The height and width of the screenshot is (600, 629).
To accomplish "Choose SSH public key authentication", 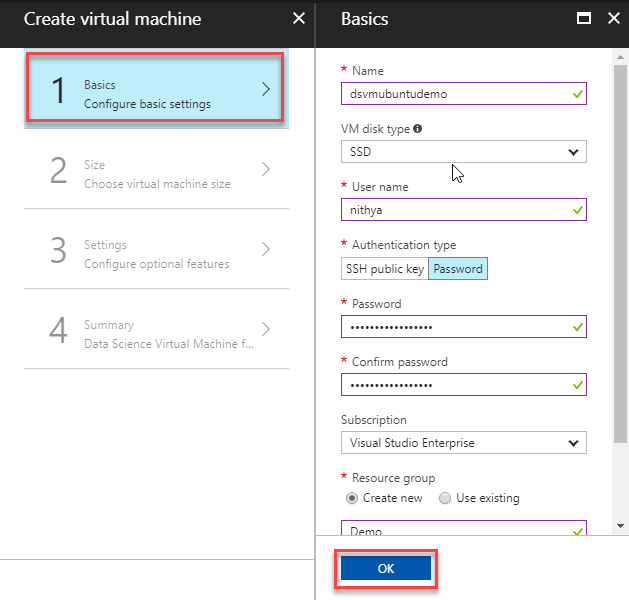I will click(384, 269).
